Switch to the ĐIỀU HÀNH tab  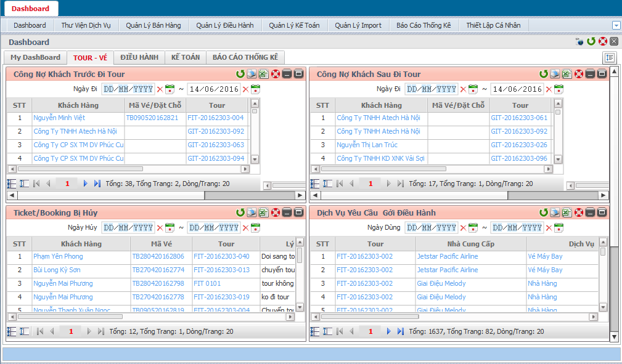click(x=139, y=57)
